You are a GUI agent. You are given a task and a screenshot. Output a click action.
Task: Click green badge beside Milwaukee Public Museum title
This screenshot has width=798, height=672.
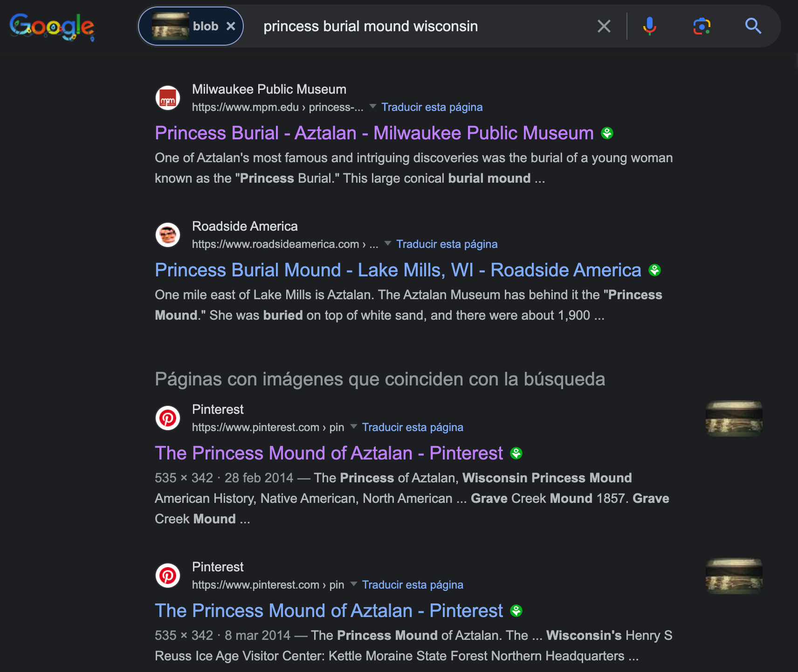pyautogui.click(x=607, y=133)
